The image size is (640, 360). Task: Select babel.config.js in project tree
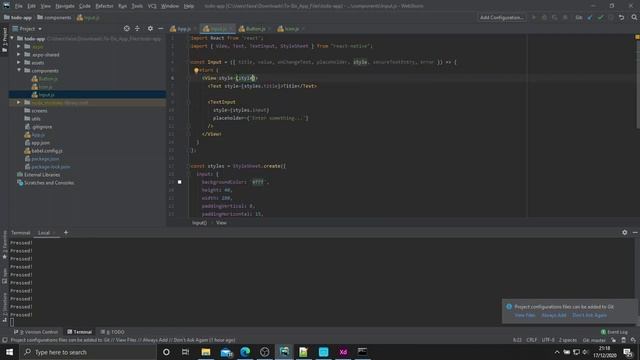coord(47,151)
